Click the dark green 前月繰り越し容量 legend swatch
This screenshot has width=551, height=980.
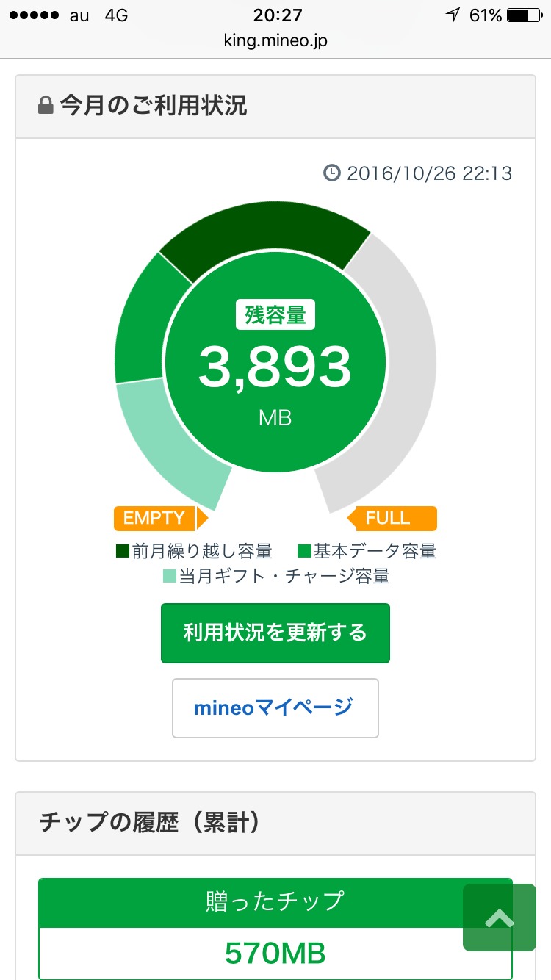click(123, 551)
